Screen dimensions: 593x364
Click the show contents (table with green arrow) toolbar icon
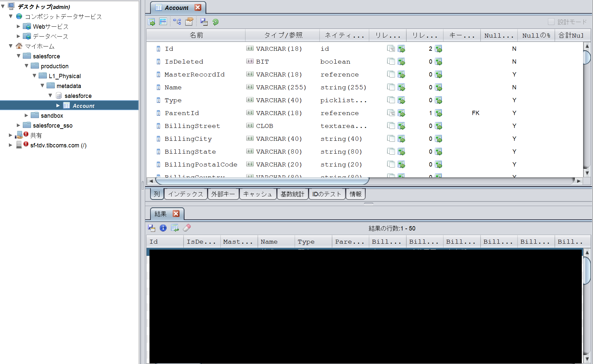click(x=151, y=22)
